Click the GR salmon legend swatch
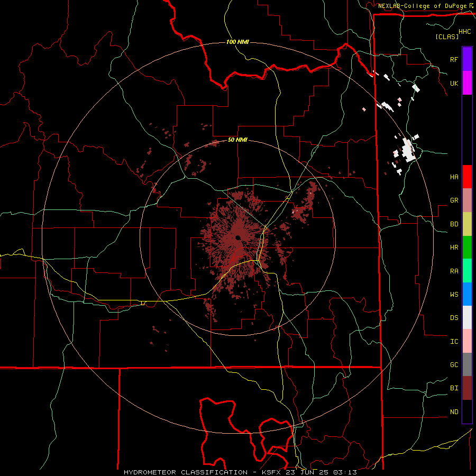476x476 pixels. (x=467, y=200)
